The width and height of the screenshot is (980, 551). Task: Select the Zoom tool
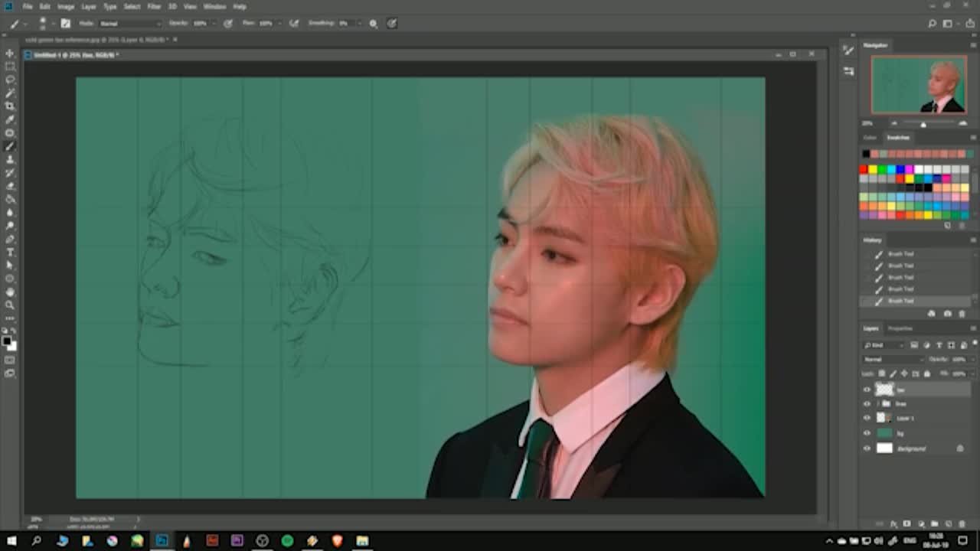[x=10, y=305]
